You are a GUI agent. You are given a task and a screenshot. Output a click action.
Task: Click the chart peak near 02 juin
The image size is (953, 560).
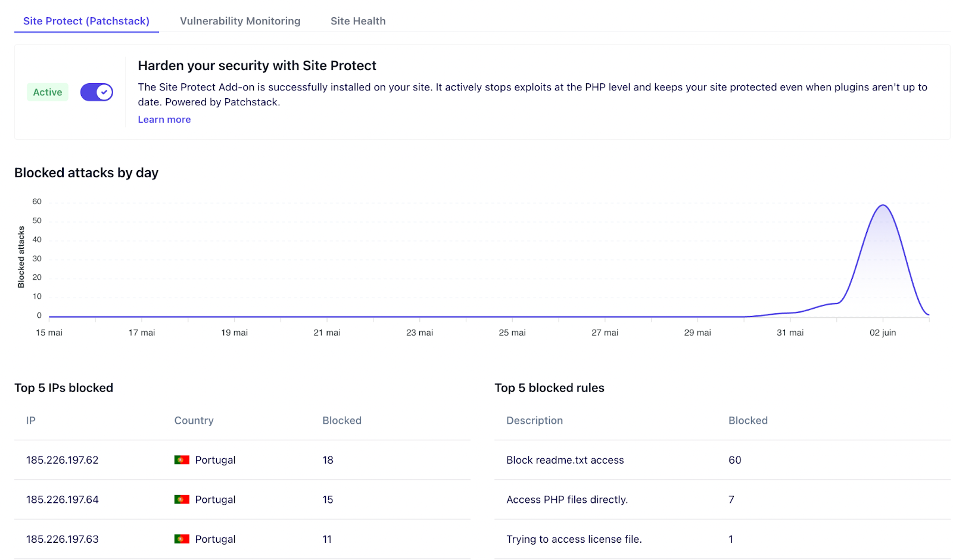[883, 205]
